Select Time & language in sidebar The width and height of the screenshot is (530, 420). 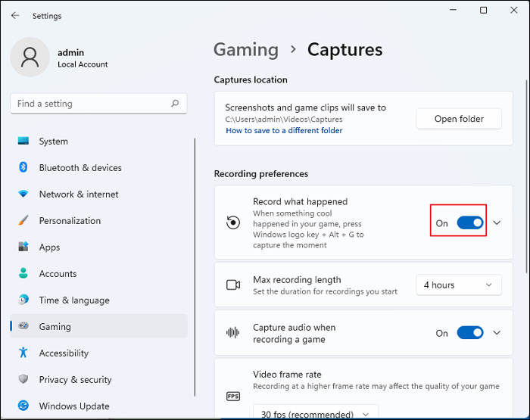tap(73, 300)
